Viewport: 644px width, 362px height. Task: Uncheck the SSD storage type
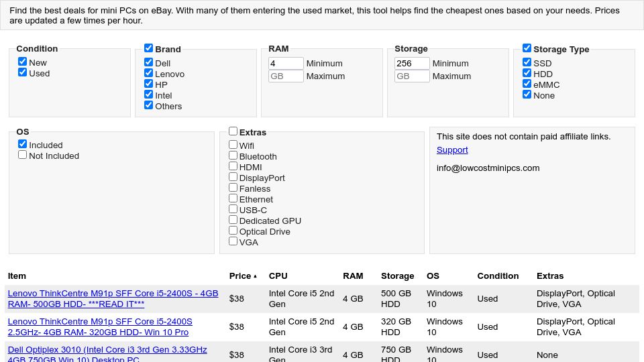coord(527,62)
